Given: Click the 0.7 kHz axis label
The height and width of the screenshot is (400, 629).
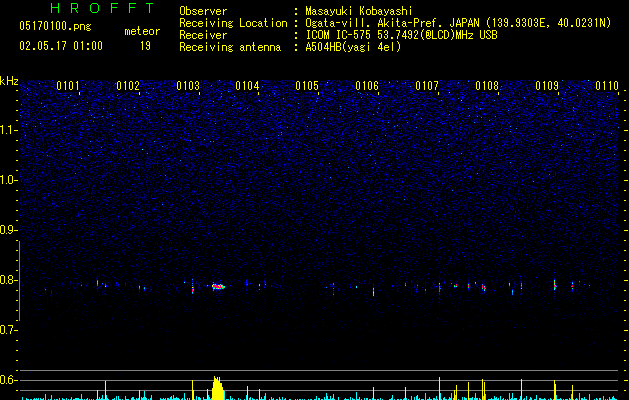Looking at the screenshot, I should pyautogui.click(x=9, y=330).
